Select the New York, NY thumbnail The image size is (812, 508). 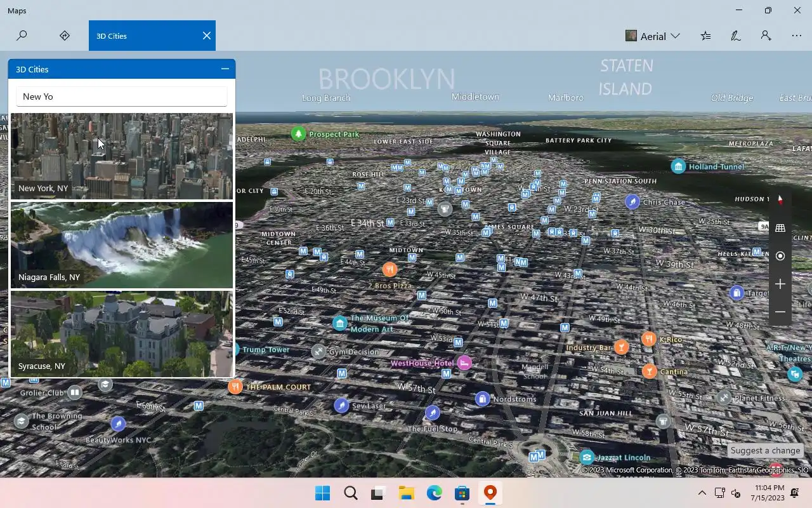point(122,156)
